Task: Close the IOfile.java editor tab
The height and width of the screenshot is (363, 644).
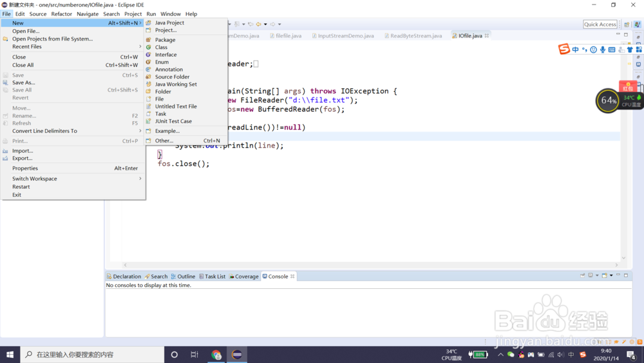Action: [x=487, y=35]
